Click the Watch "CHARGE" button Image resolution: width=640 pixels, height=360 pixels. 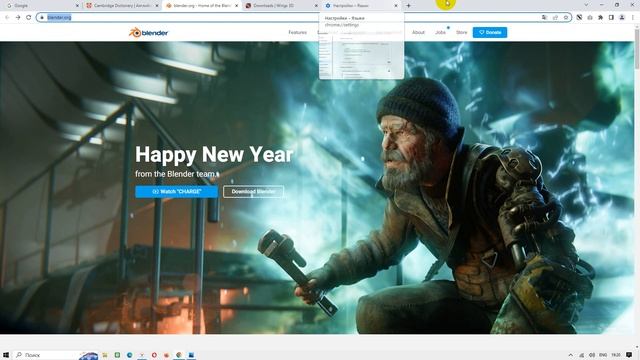(x=177, y=191)
